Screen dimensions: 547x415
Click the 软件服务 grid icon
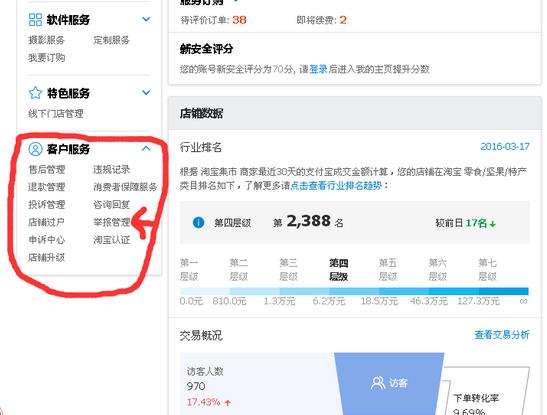pos(35,20)
